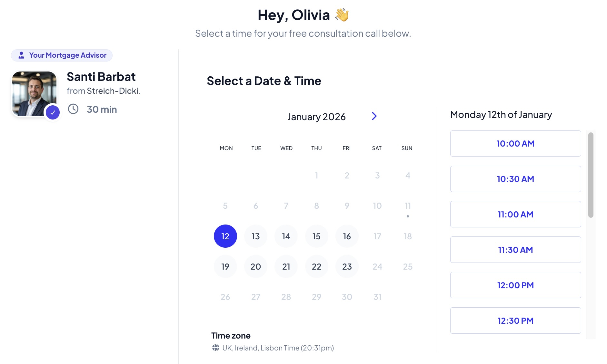Image resolution: width=607 pixels, height=364 pixels.
Task: Pick Friday the 23rd on the calendar
Action: click(x=347, y=266)
